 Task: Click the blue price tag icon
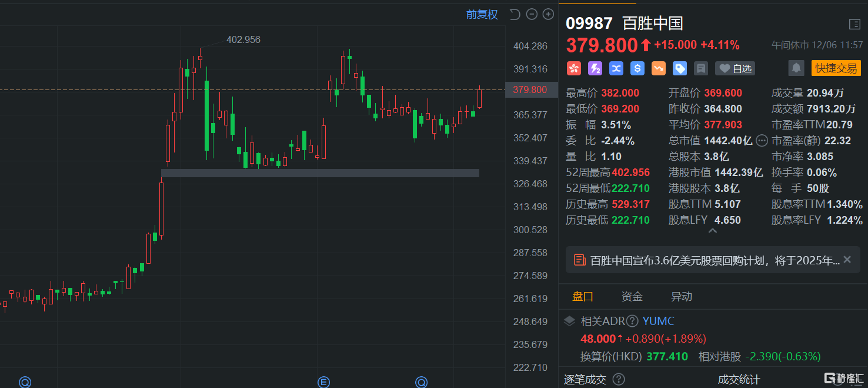coord(679,68)
